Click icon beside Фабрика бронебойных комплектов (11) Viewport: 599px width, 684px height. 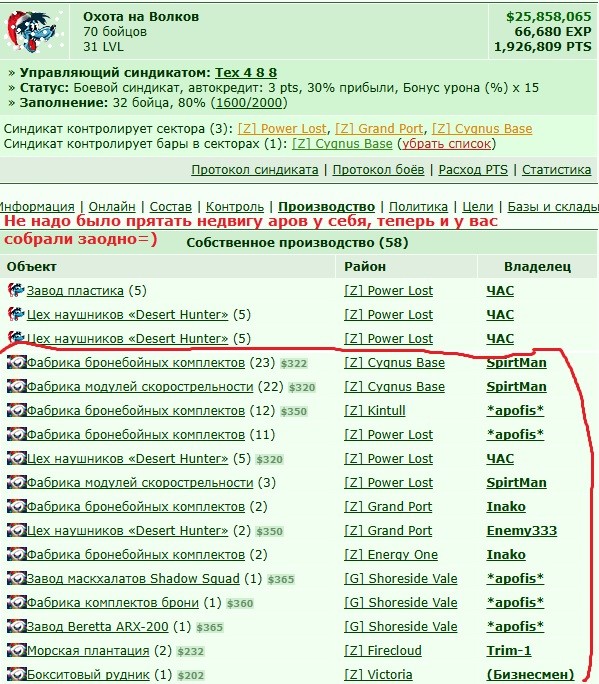(x=17, y=434)
